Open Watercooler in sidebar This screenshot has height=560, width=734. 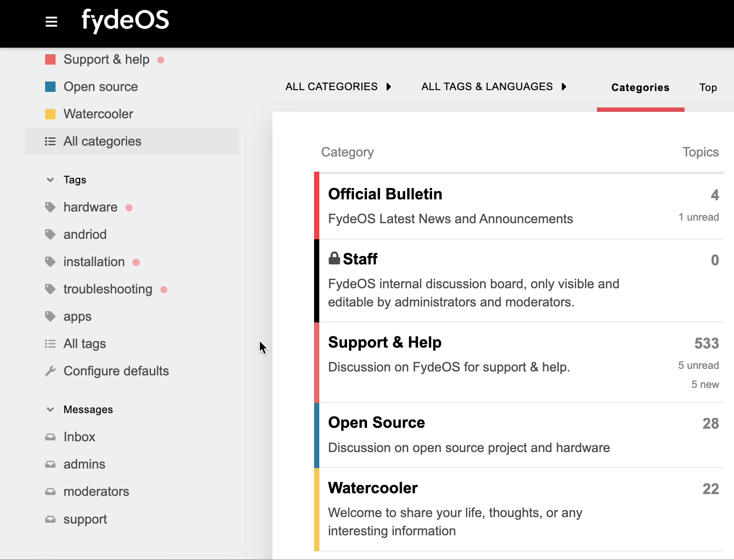tap(98, 114)
